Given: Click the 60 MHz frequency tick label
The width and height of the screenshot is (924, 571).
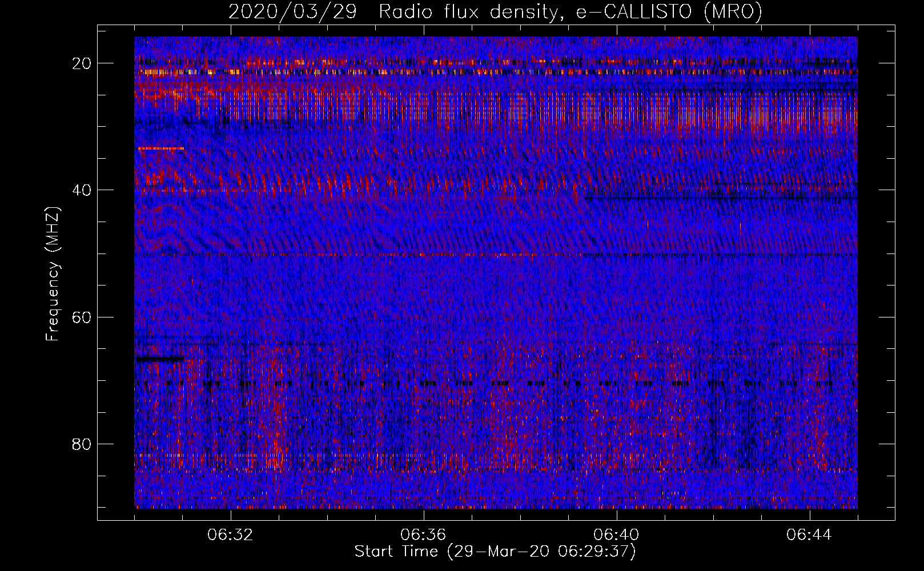Looking at the screenshot, I should (82, 317).
